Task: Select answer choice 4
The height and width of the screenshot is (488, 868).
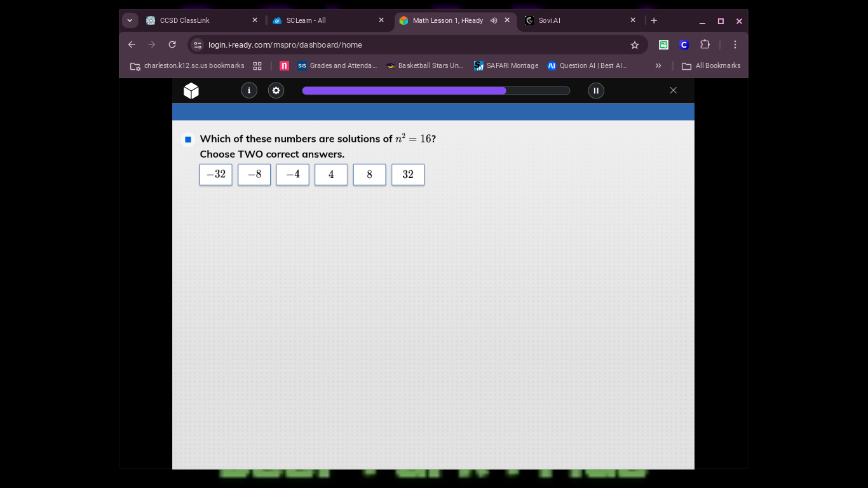Action: click(331, 175)
